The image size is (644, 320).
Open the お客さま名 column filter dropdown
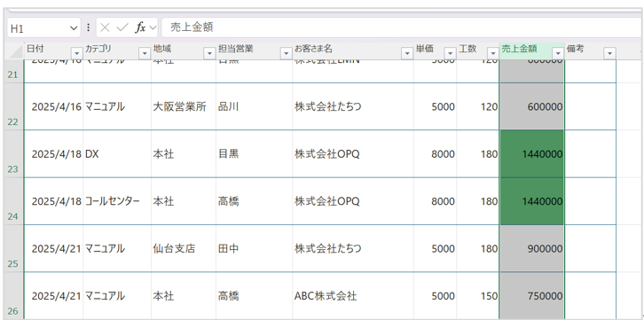click(407, 53)
